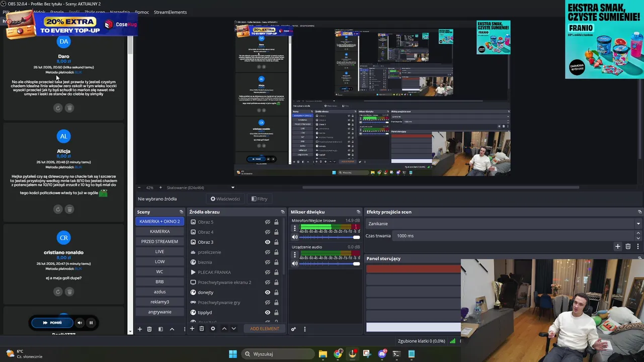
Task: Click the ADD ELEMENT button
Action: pos(265,329)
